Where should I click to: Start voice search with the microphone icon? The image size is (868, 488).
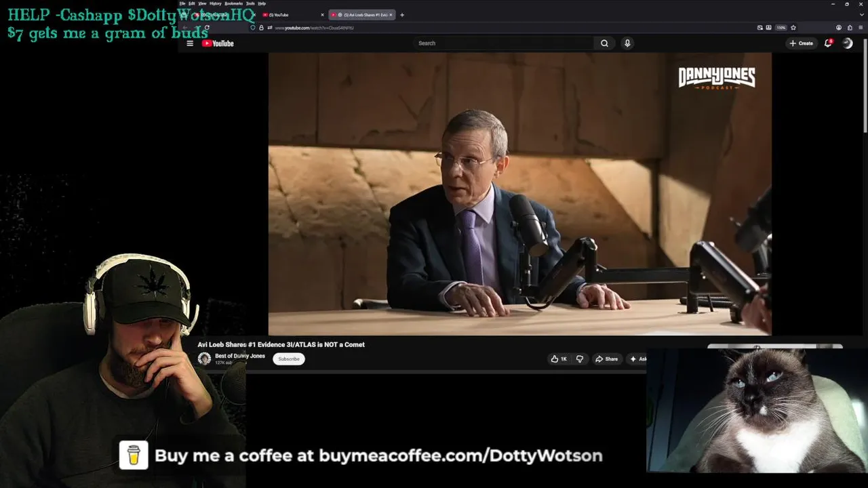pos(627,43)
